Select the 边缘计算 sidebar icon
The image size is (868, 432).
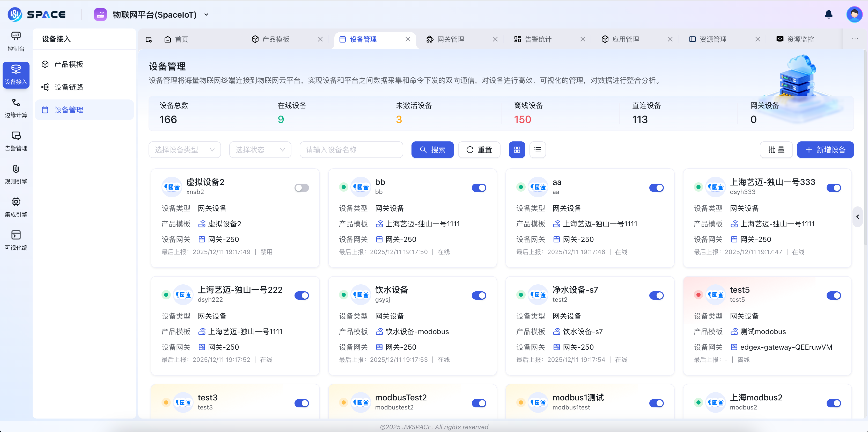click(16, 108)
